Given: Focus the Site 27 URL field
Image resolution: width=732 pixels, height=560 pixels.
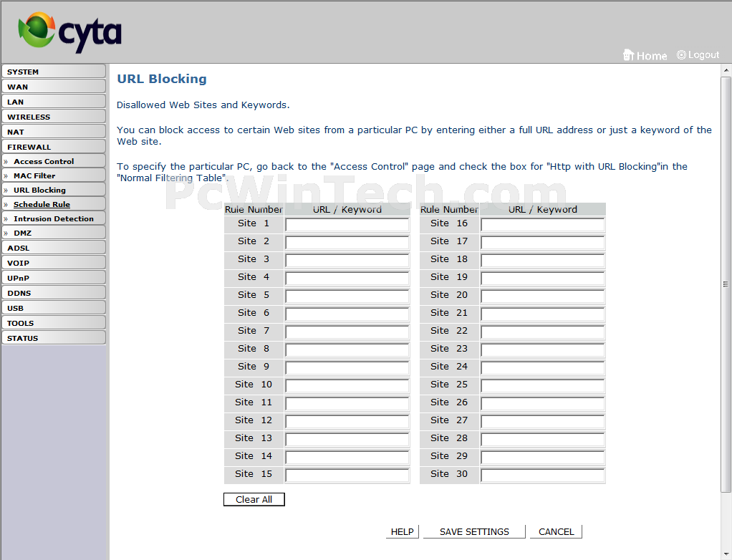Looking at the screenshot, I should pos(543,423).
